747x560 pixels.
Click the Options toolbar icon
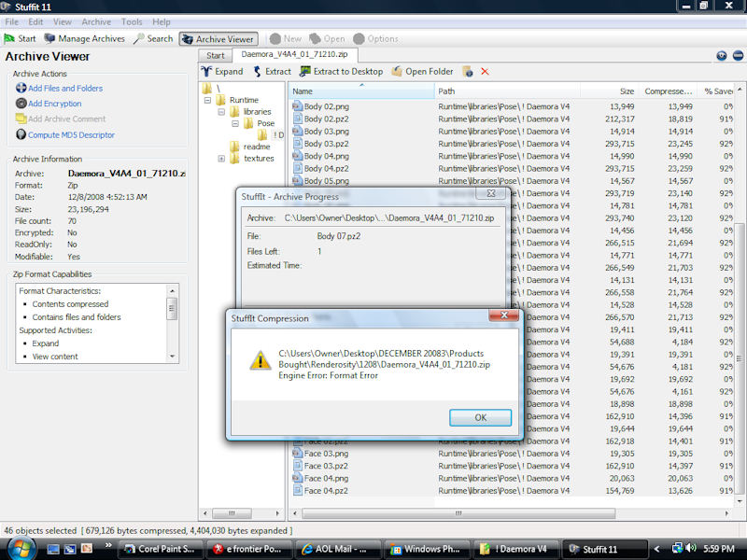coord(376,38)
